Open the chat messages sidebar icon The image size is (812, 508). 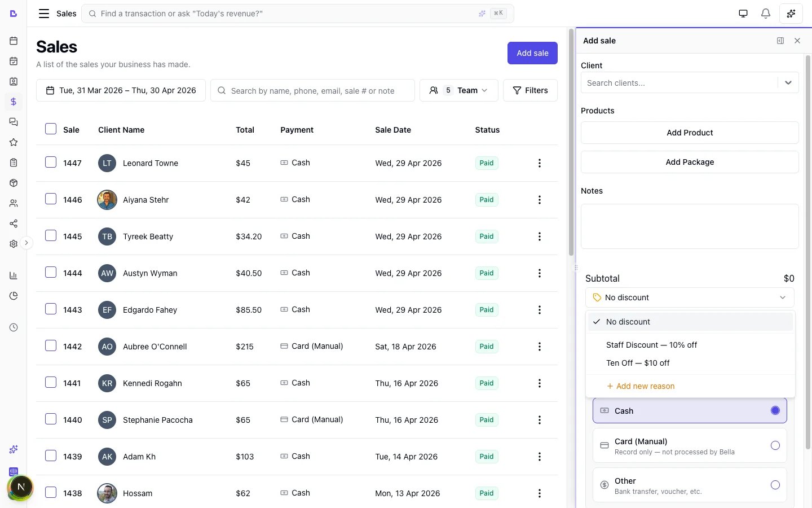(14, 122)
